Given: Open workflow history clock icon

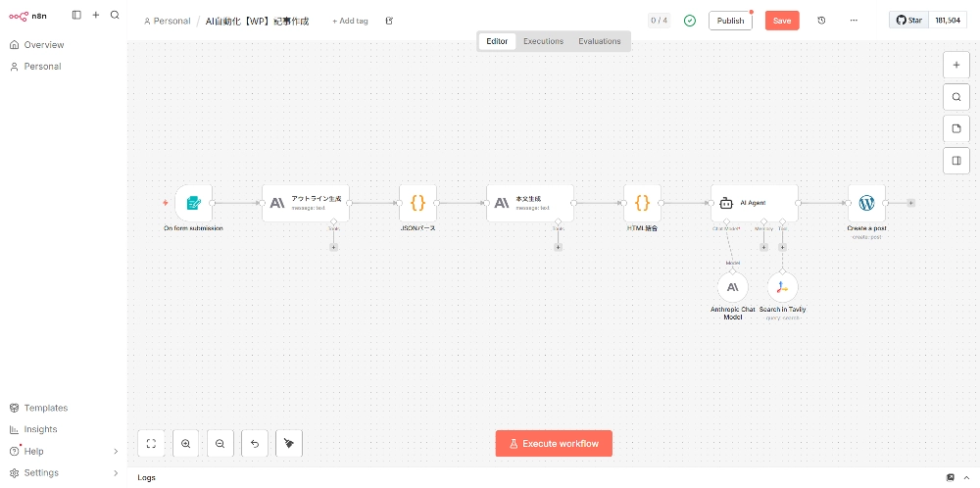Looking at the screenshot, I should click(x=821, y=21).
